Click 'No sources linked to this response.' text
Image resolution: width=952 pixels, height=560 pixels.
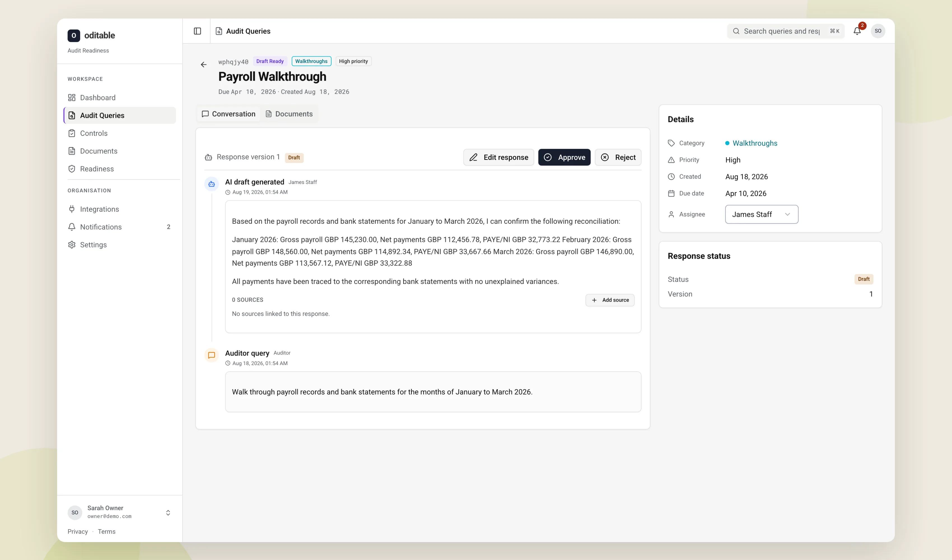point(281,314)
